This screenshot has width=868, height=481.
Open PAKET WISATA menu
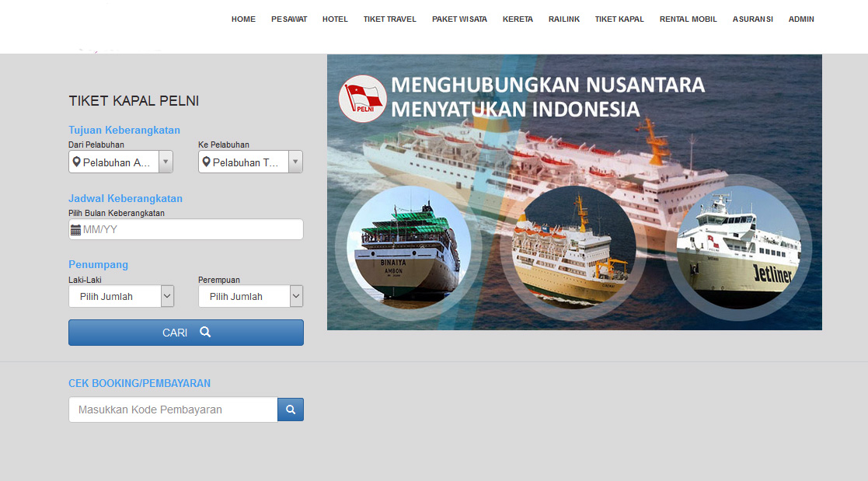[x=459, y=19]
